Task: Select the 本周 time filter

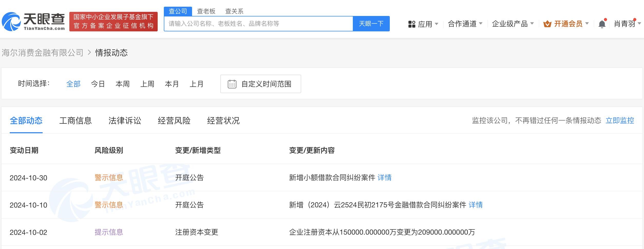Action: pyautogui.click(x=122, y=84)
